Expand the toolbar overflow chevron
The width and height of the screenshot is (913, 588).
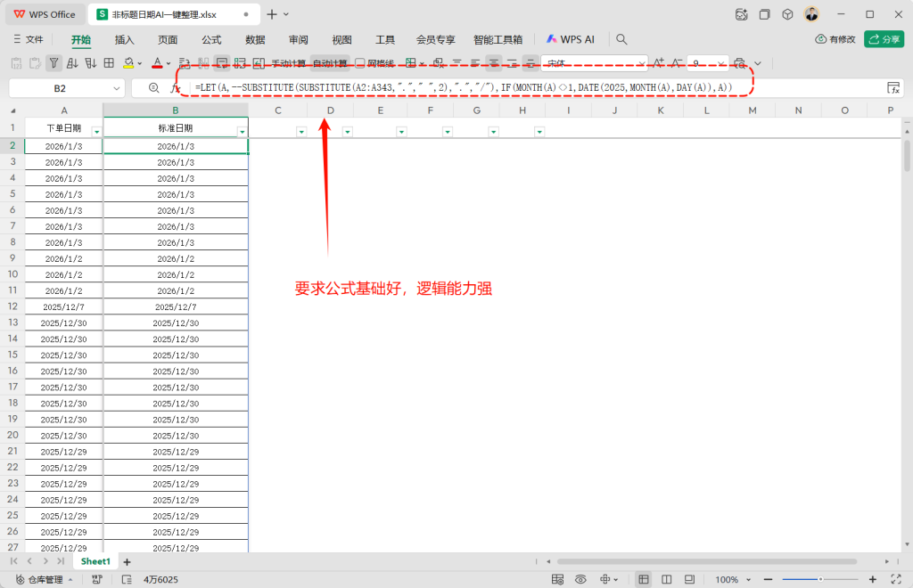pyautogui.click(x=758, y=63)
